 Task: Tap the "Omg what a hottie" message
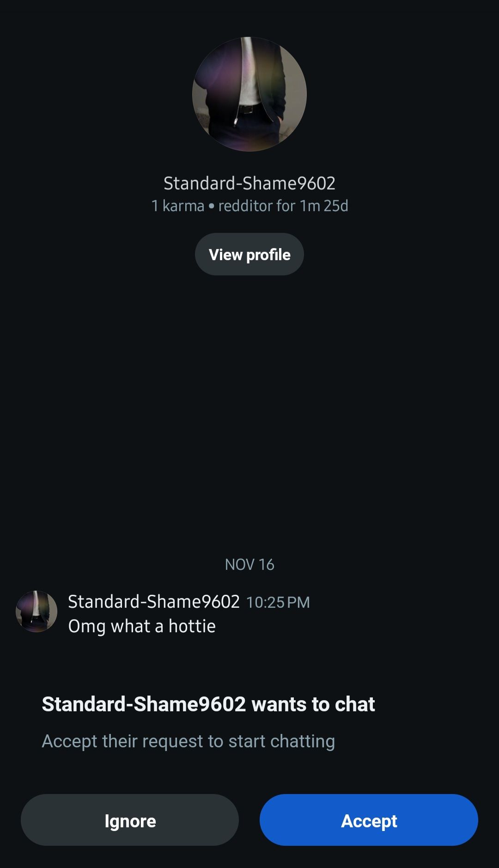tap(142, 626)
